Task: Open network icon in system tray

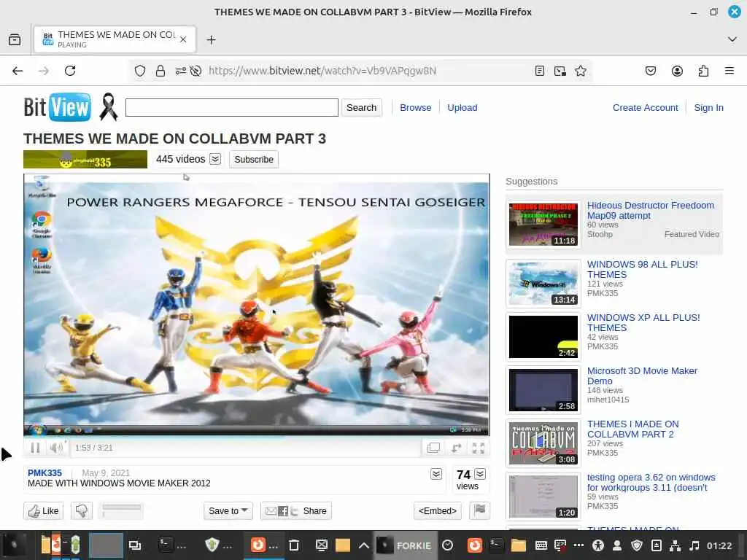Action: pos(675,545)
